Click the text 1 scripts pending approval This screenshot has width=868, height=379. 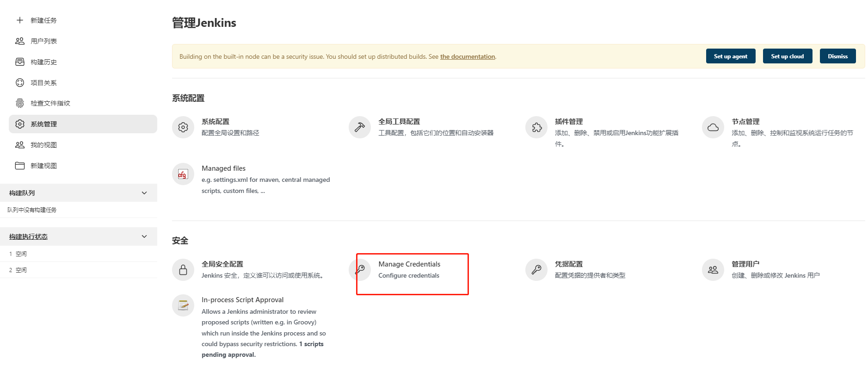tap(263, 349)
